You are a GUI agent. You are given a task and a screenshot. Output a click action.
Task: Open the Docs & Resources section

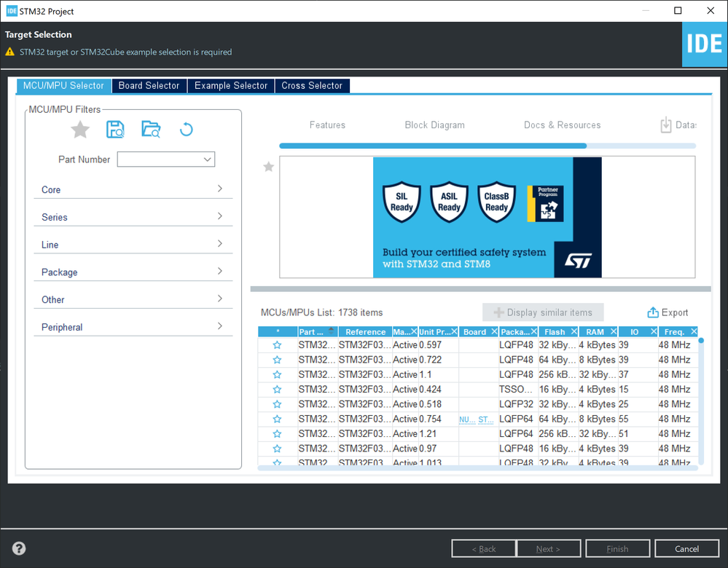pos(562,125)
